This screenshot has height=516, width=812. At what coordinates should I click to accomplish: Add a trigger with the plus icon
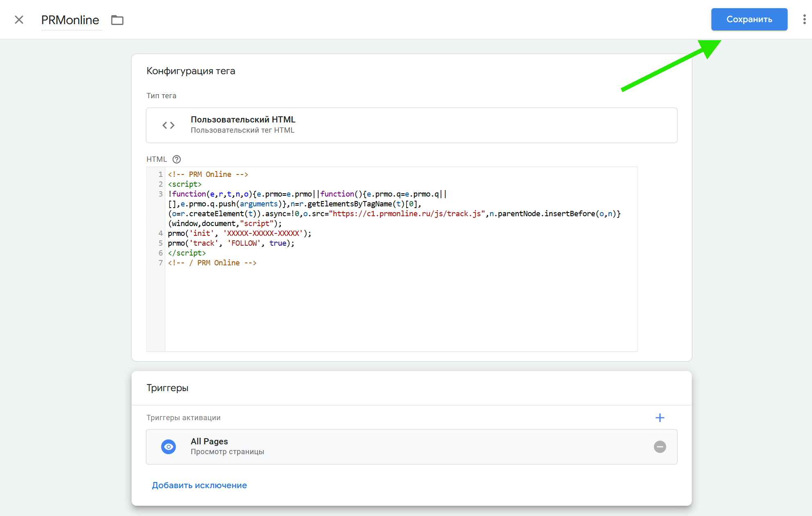pyautogui.click(x=660, y=418)
